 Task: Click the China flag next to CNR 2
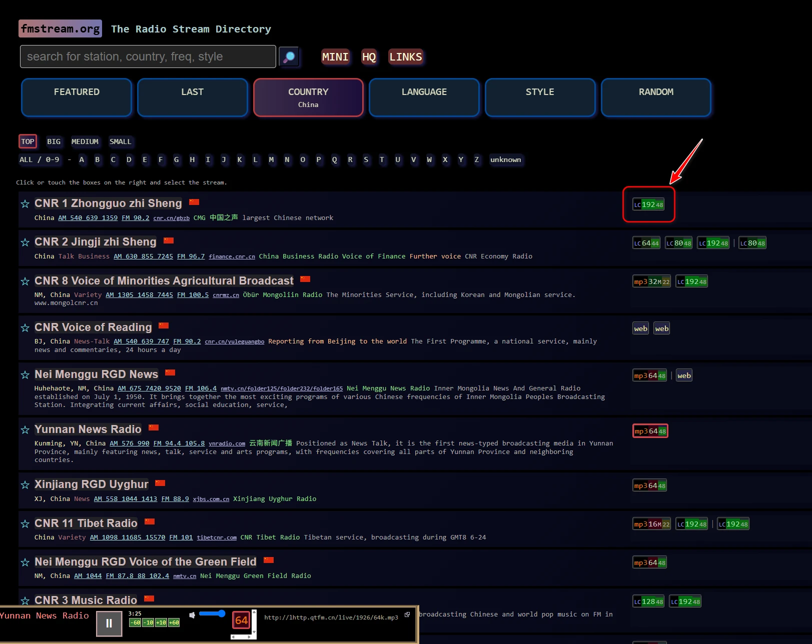click(x=169, y=241)
